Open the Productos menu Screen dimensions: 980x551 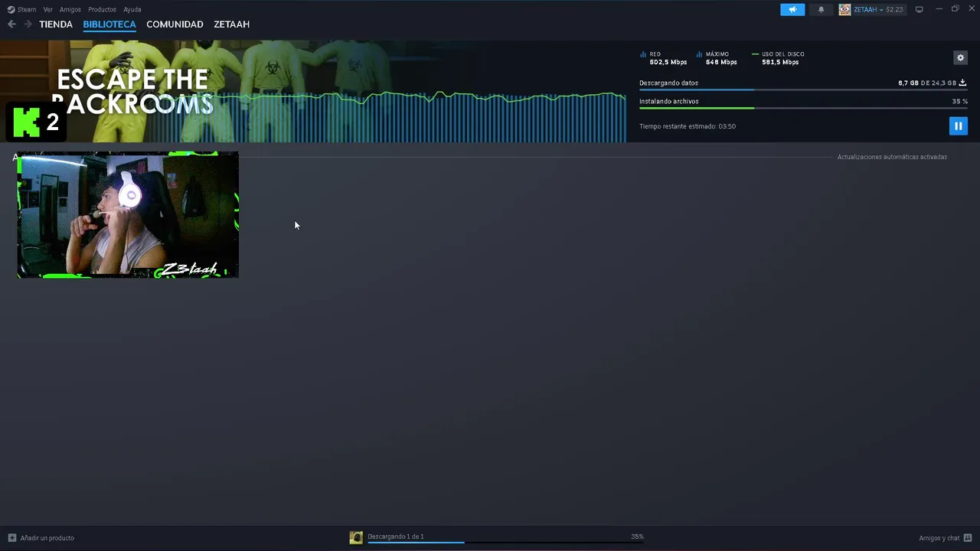102,9
